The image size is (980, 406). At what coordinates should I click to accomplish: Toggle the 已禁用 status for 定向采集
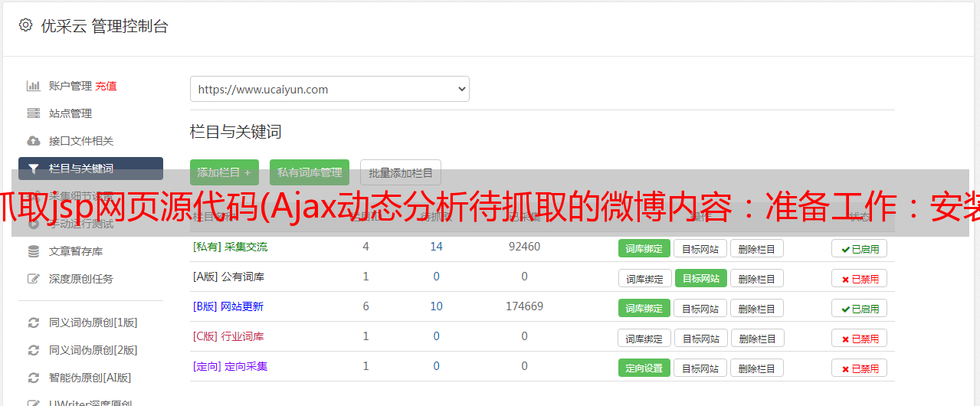(x=859, y=368)
